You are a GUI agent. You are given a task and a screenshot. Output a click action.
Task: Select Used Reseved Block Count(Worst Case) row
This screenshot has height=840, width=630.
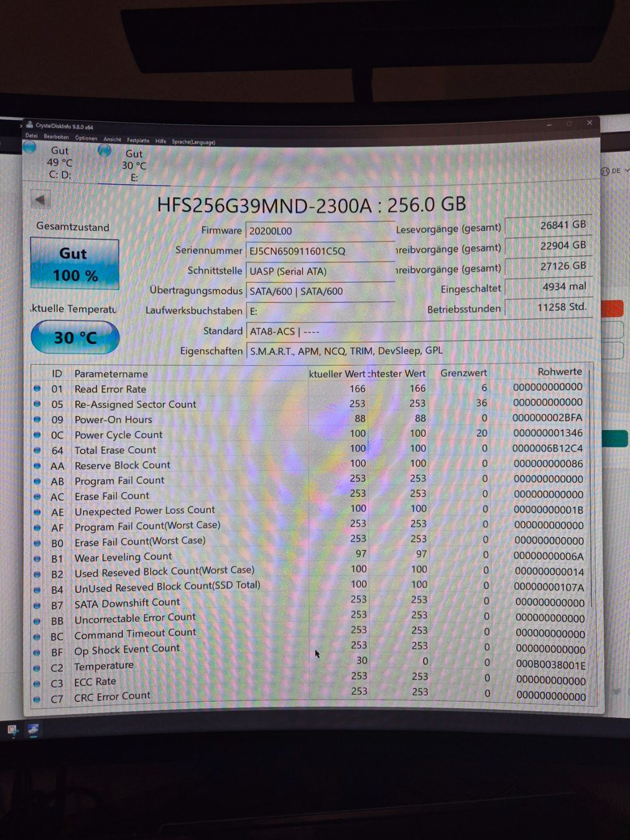(164, 571)
